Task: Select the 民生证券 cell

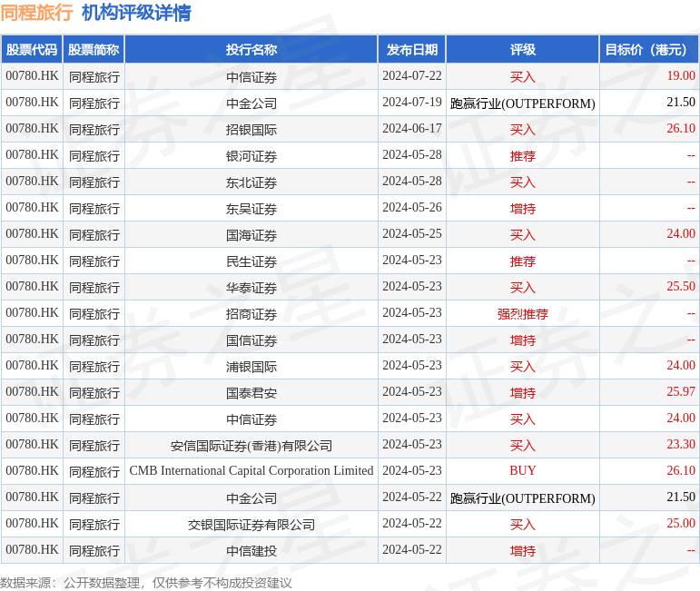Action: coord(251,261)
